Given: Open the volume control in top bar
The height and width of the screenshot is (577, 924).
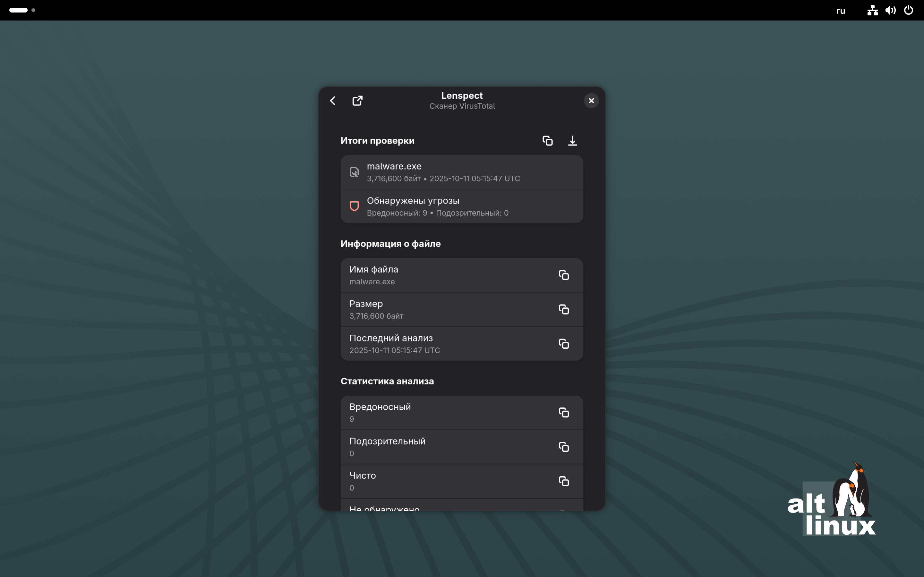Looking at the screenshot, I should click(890, 10).
